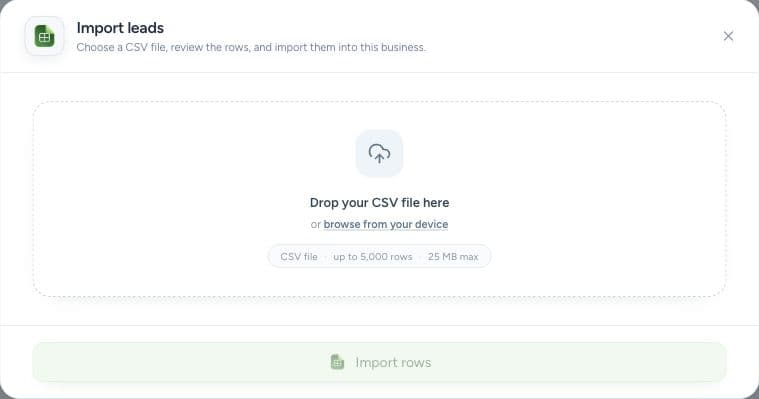
Task: Click the Import leads title
Action: tap(120, 28)
